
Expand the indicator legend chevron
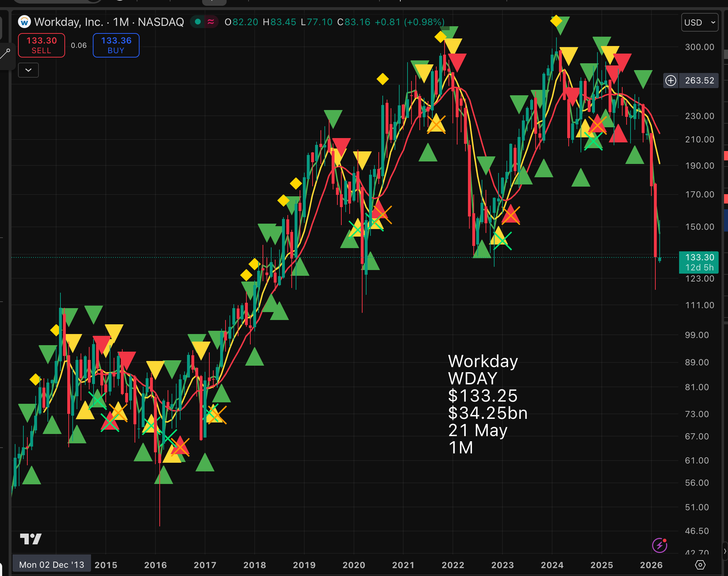coord(28,70)
